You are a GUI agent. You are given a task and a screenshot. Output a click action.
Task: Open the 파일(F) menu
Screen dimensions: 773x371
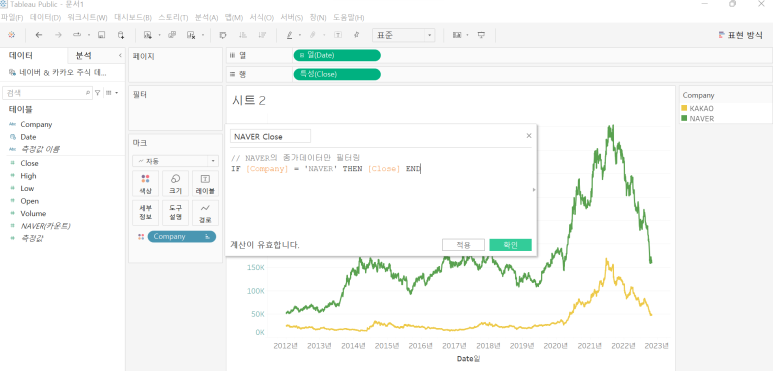click(x=12, y=18)
